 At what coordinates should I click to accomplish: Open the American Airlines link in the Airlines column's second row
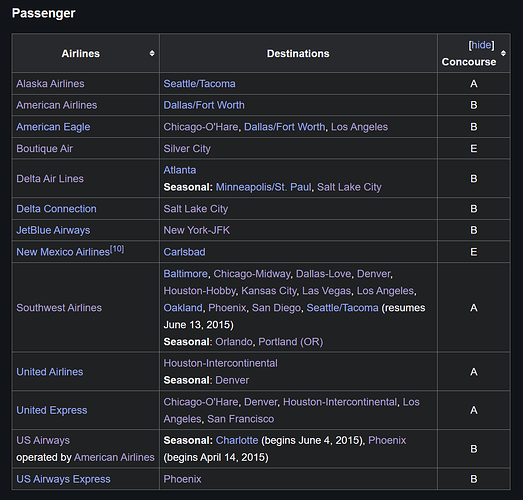[x=57, y=105]
